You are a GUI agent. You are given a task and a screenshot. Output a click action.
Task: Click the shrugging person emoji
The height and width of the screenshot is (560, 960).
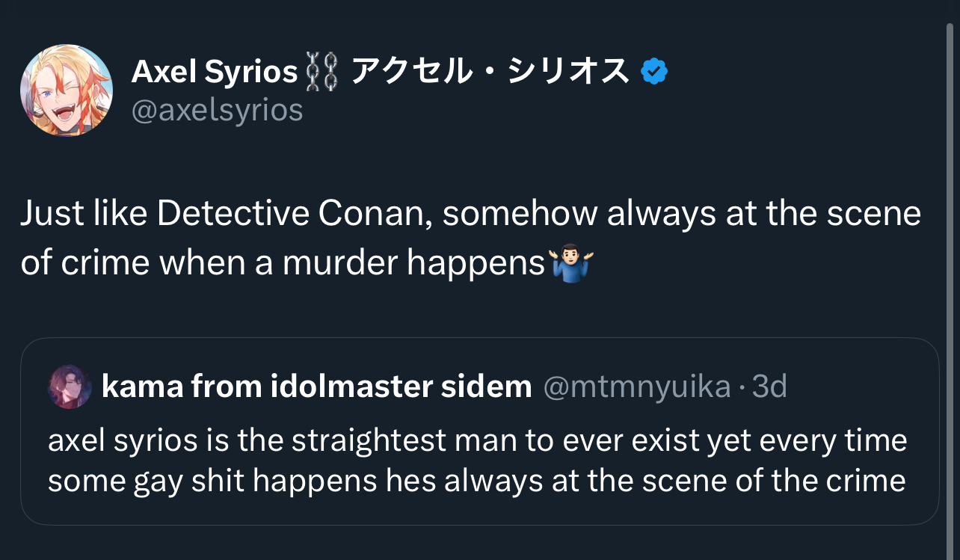pyautogui.click(x=571, y=264)
